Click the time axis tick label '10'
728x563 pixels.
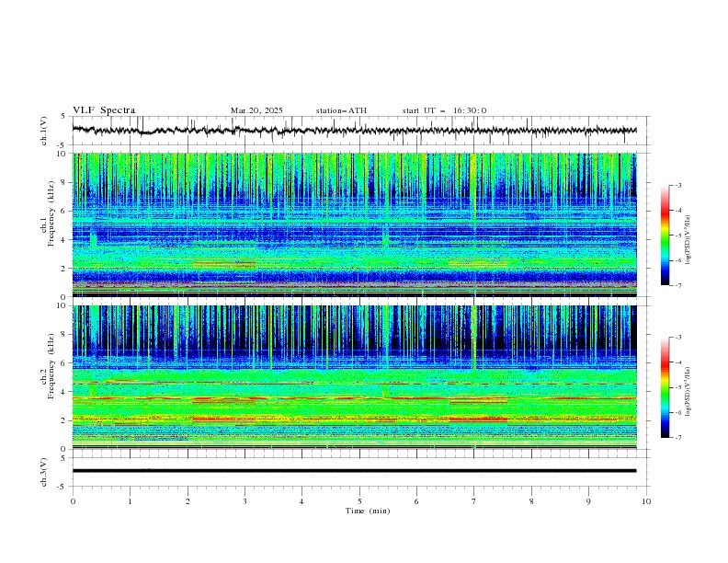point(646,501)
